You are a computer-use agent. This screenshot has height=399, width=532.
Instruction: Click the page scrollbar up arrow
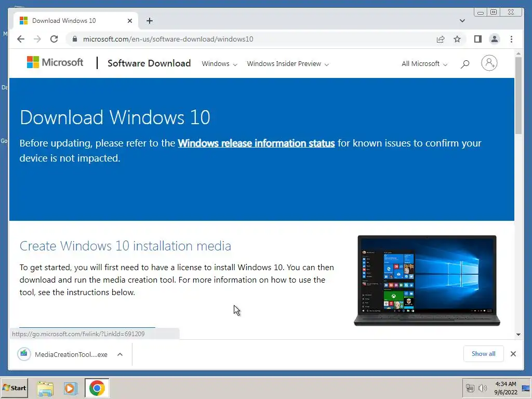click(x=518, y=54)
